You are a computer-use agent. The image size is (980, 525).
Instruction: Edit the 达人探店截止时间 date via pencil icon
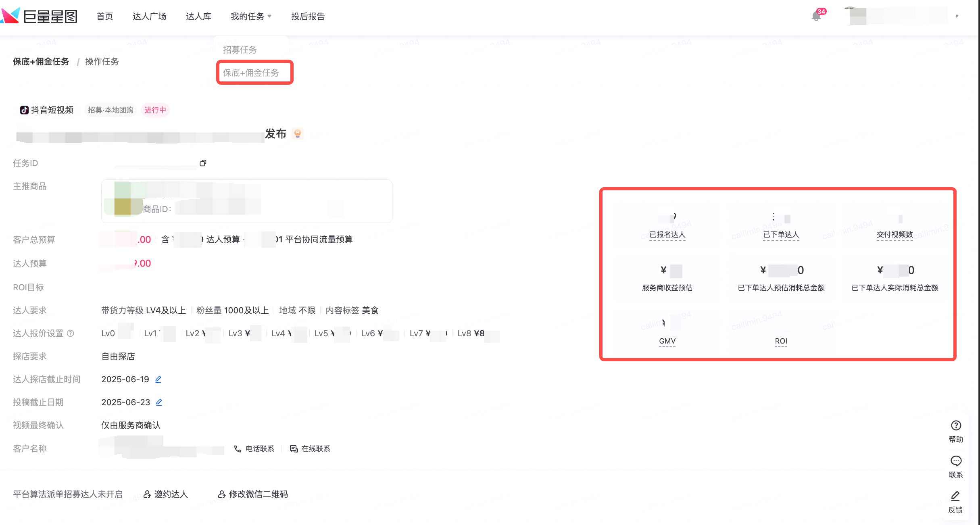pyautogui.click(x=158, y=379)
